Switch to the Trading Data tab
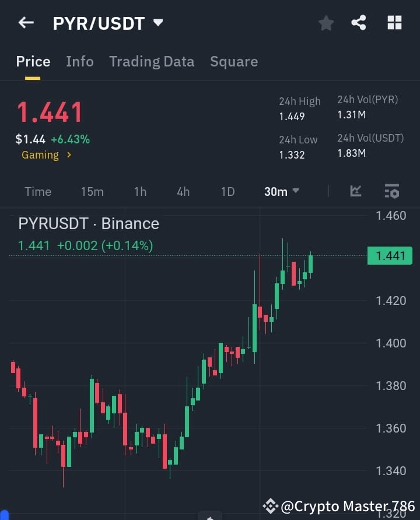The width and height of the screenshot is (420, 520). [x=152, y=61]
